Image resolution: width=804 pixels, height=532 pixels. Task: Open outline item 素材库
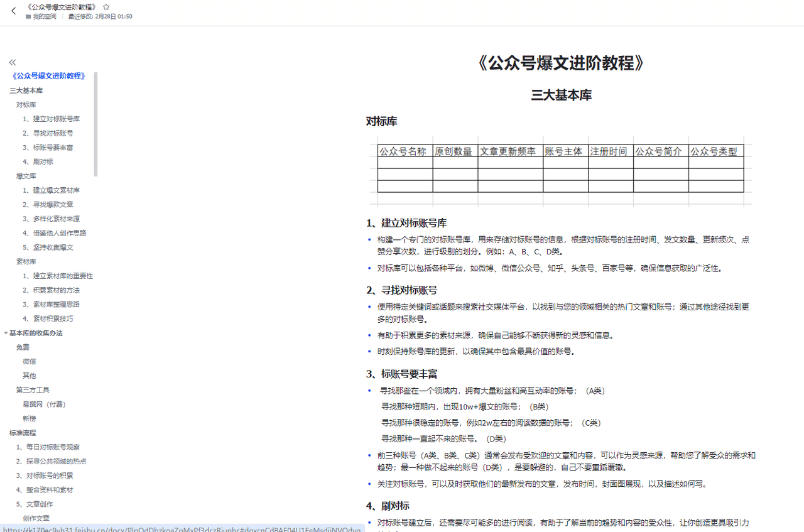(x=26, y=261)
